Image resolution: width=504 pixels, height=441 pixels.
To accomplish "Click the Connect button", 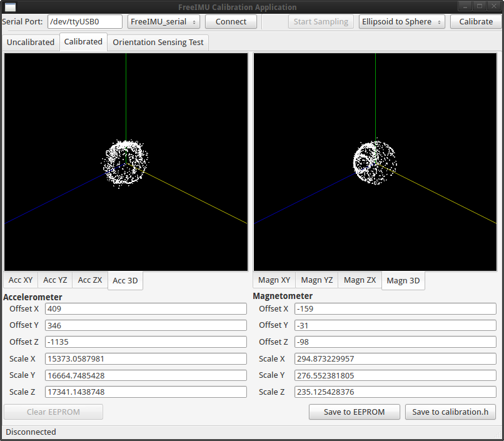I will (231, 21).
